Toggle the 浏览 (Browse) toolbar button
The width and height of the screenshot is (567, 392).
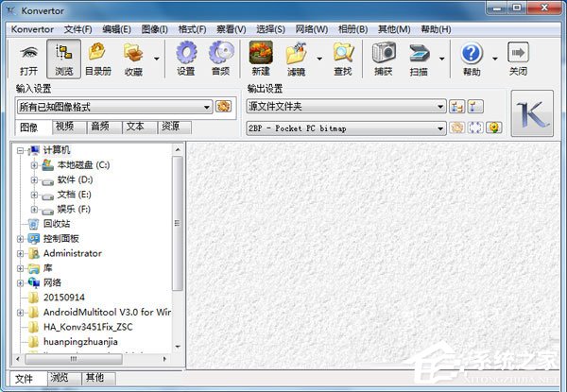[63, 59]
